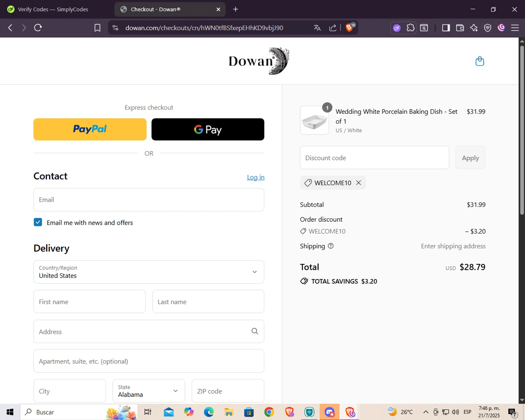Pay with the PayPal button

click(90, 129)
